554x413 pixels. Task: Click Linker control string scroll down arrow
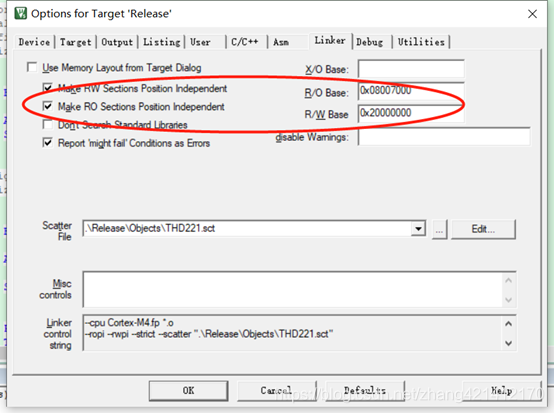[x=508, y=343]
